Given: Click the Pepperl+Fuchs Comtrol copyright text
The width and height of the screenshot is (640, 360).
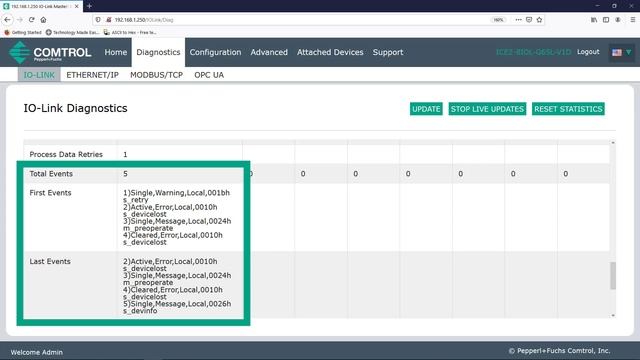Looking at the screenshot, I should [559, 351].
